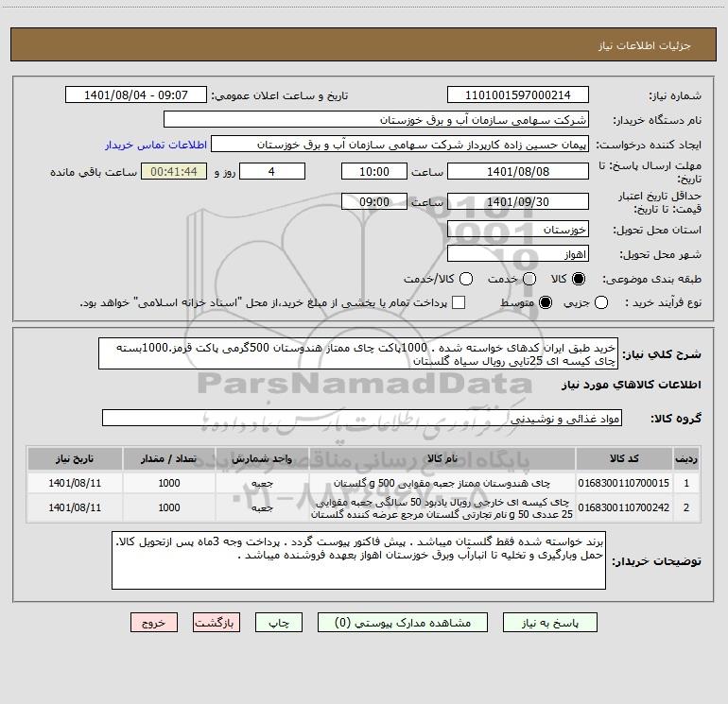Screen dimensions: 728x704
Task: Click product code 0168300110700015
Action: click(x=624, y=483)
